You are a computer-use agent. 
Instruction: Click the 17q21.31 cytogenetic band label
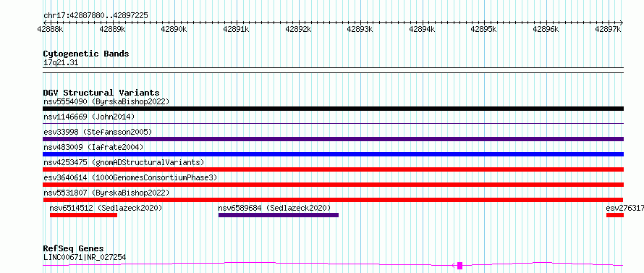(60, 63)
